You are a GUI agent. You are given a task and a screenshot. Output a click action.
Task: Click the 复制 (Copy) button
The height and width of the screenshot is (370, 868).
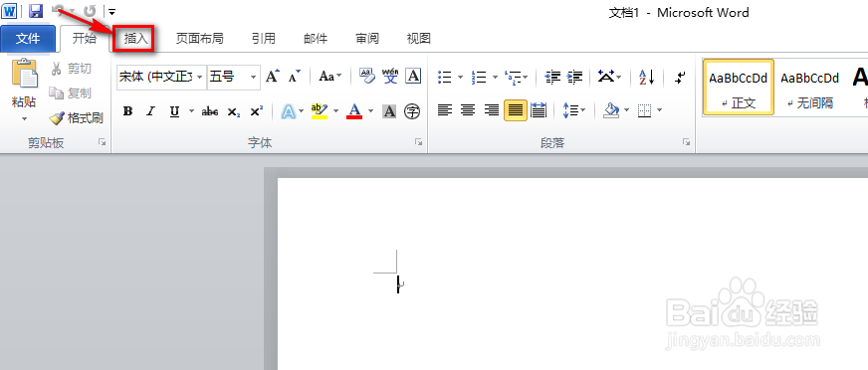[x=71, y=93]
